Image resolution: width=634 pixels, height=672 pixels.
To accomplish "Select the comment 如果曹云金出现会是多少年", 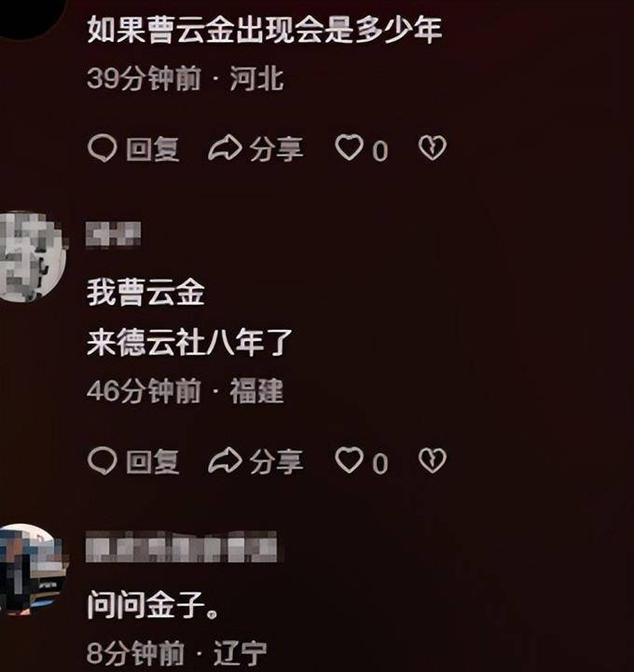I will [x=265, y=30].
